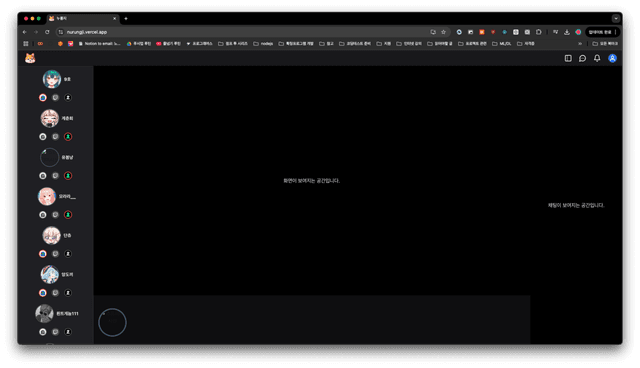Image resolution: width=640 pixels, height=368 pixels.
Task: Toggle the green person icon under second streamer
Action: [x=68, y=137]
